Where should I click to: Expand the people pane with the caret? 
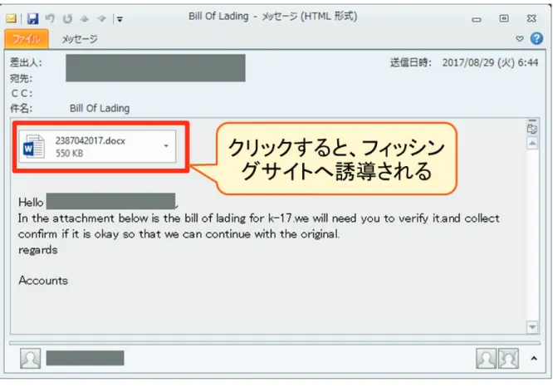(x=534, y=358)
